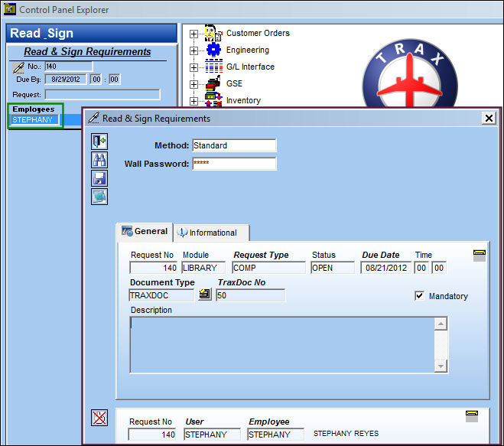This screenshot has height=446, width=504.
Task: Click the pen icon in dialog title bar
Action: click(x=93, y=118)
